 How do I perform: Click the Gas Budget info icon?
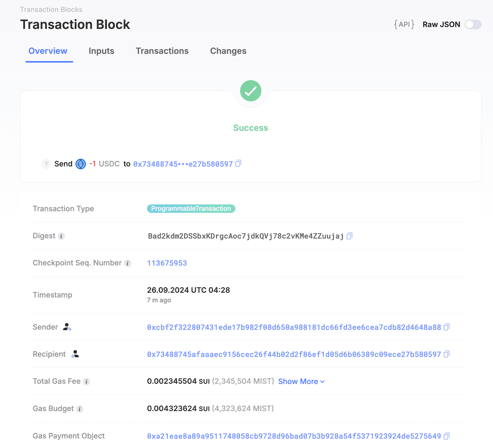[79, 409]
